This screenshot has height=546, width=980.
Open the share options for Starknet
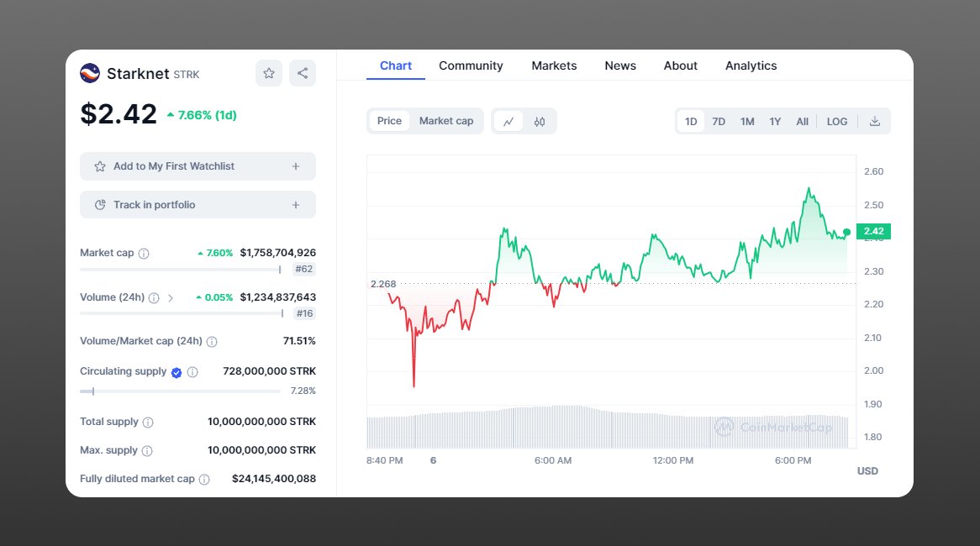302,73
